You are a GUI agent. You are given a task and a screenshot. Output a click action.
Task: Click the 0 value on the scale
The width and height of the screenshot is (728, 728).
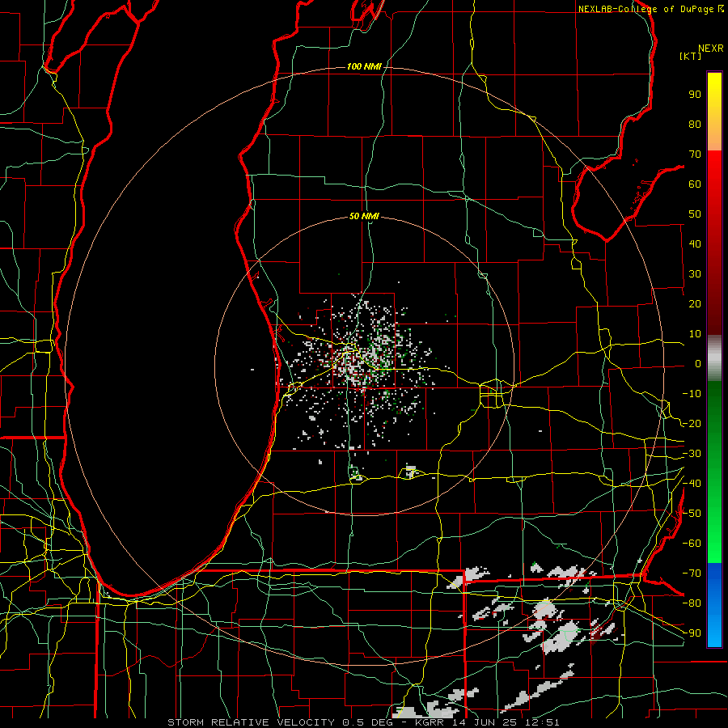[x=698, y=363]
